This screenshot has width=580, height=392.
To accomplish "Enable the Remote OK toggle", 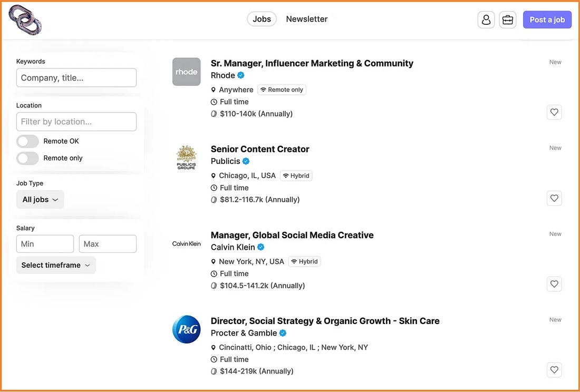I will click(x=27, y=141).
